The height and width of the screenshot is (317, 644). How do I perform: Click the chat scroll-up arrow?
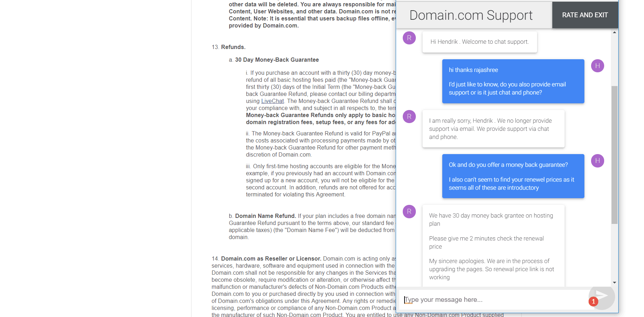[615, 32]
